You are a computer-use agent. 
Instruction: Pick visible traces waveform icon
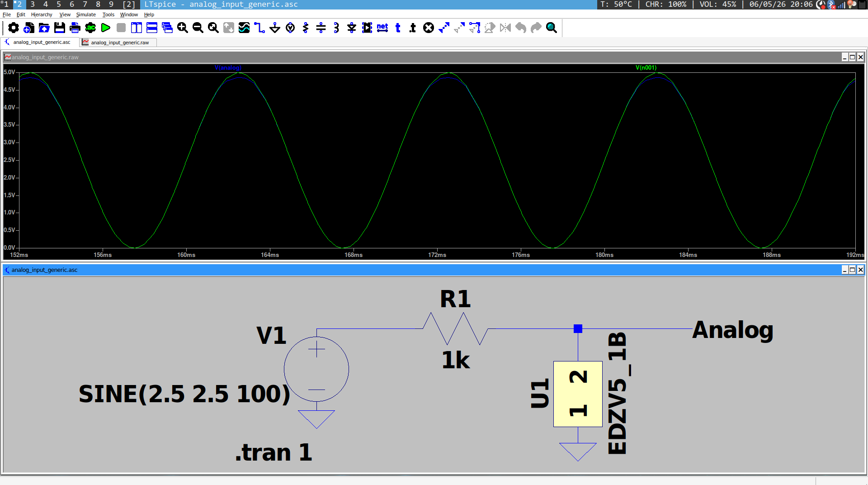pyautogui.click(x=244, y=28)
